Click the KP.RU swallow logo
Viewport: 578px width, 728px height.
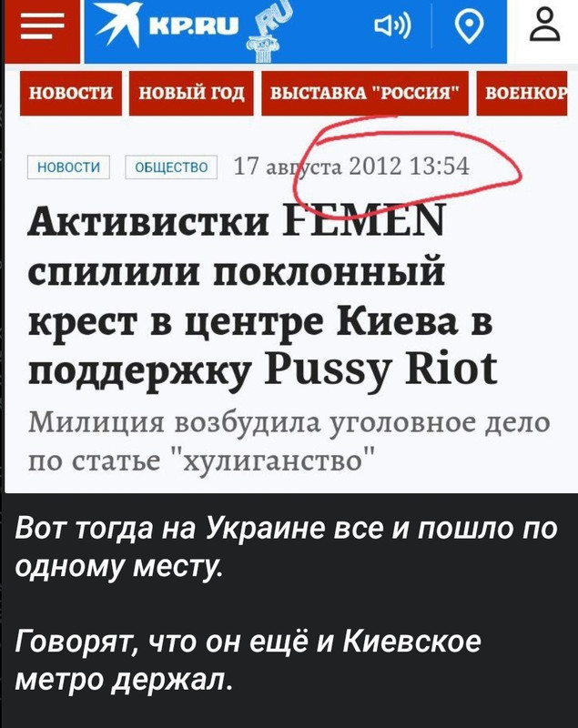pyautogui.click(x=118, y=25)
